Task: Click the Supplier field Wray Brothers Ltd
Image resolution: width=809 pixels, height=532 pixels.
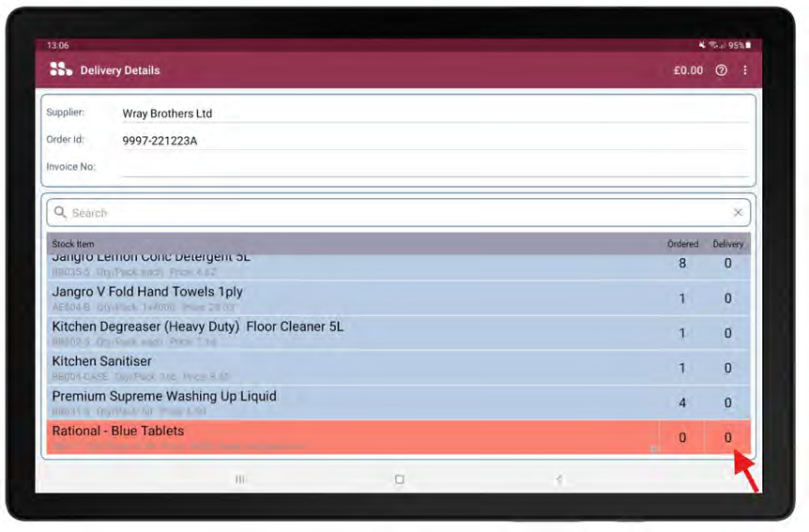Action: click(435, 114)
